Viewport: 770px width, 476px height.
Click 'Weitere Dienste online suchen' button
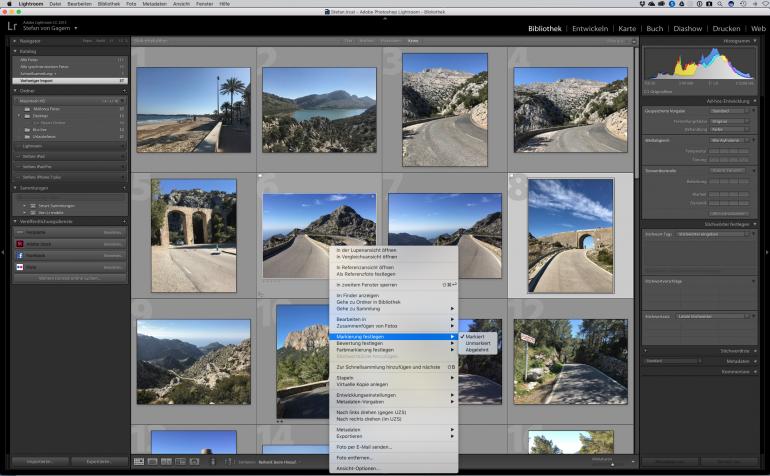pyautogui.click(x=70, y=279)
